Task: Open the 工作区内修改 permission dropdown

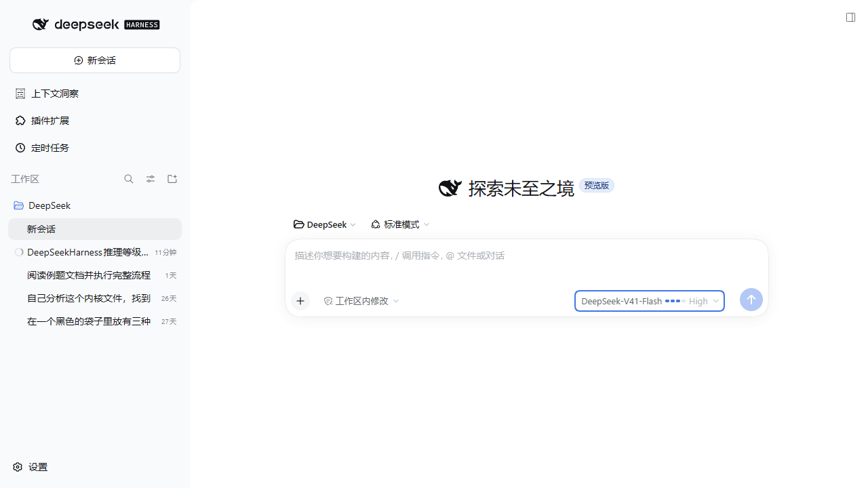Action: pos(361,301)
